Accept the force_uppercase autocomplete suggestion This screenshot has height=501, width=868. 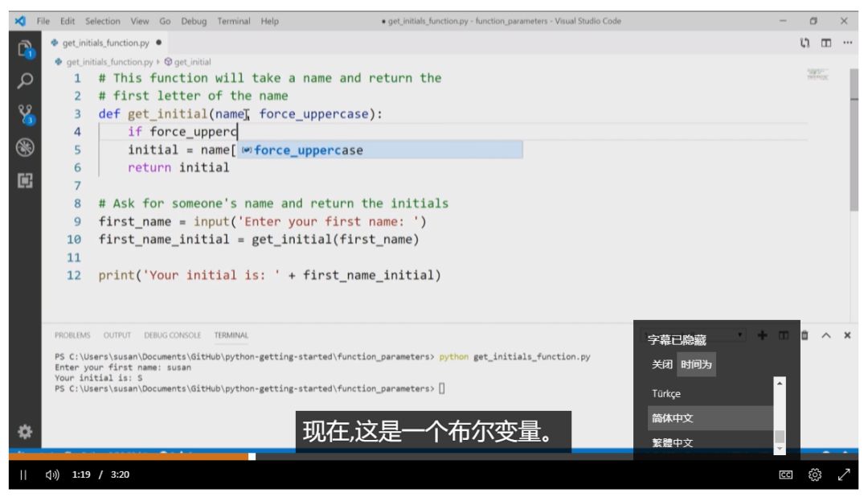379,150
